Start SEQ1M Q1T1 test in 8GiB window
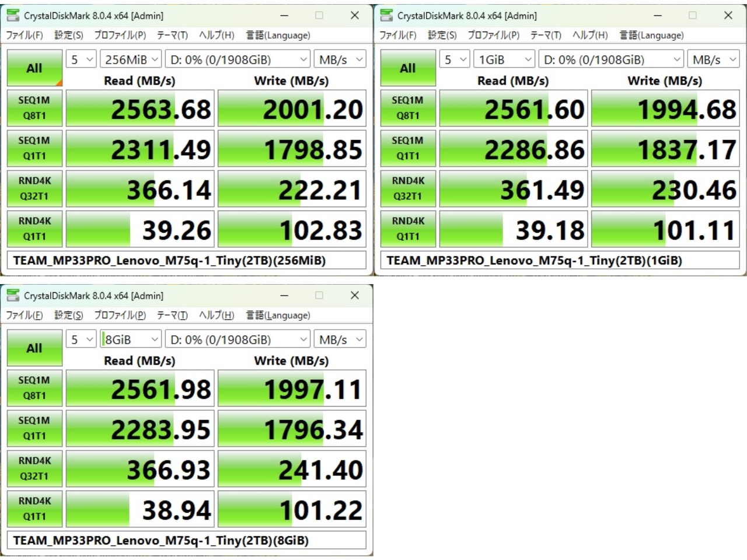Image resolution: width=747 pixels, height=560 pixels. pos(34,428)
